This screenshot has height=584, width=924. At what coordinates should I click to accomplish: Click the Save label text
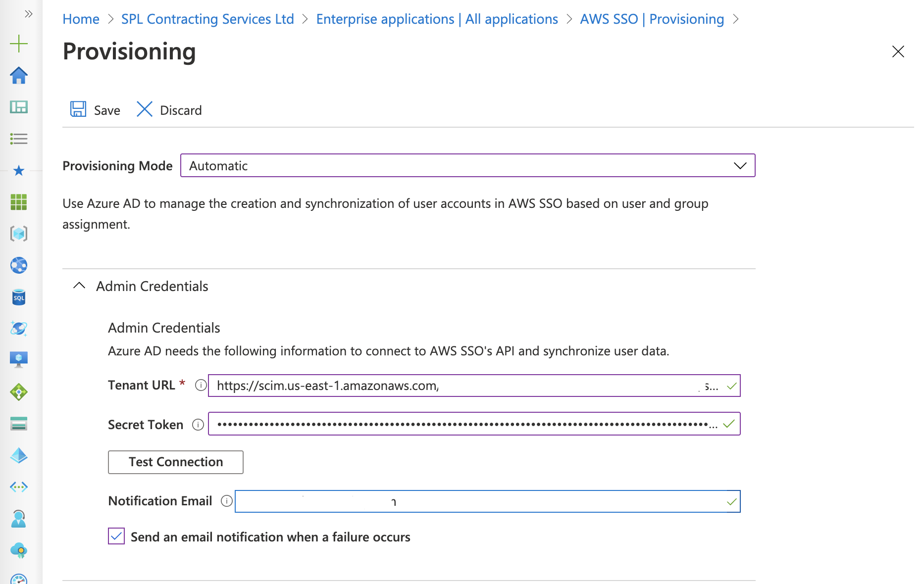point(107,110)
